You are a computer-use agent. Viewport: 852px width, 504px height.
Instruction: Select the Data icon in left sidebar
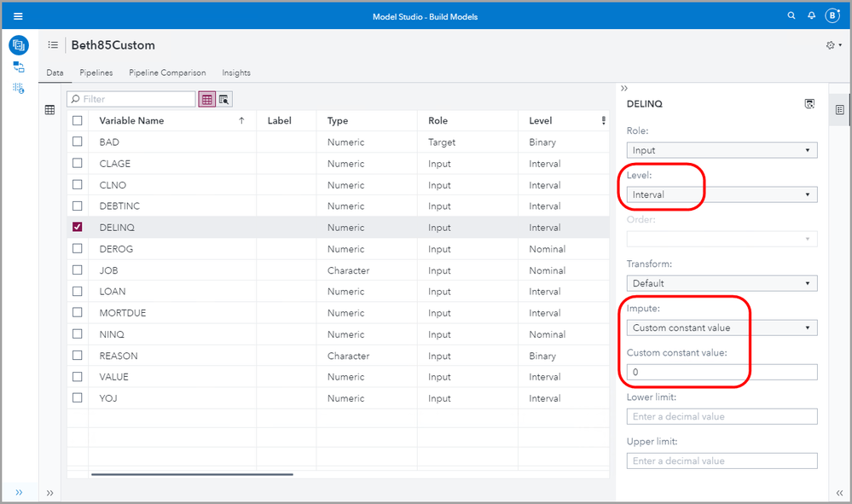(19, 45)
